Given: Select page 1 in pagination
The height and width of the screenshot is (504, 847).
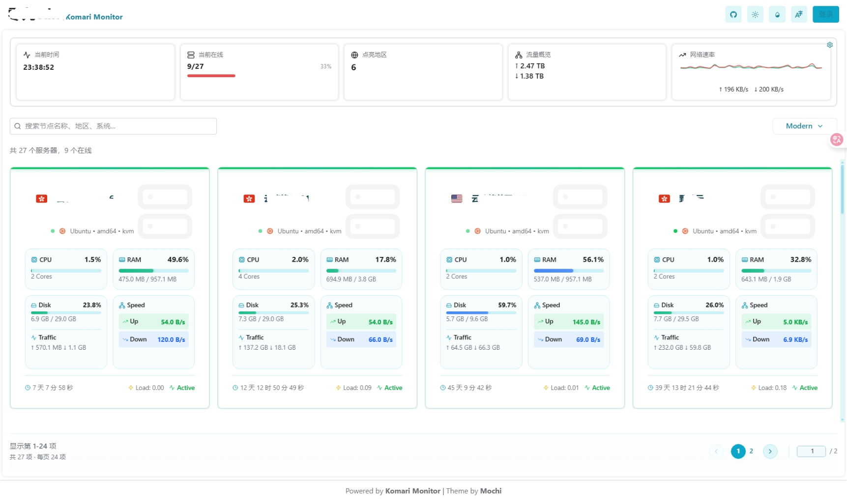Looking at the screenshot, I should (738, 451).
